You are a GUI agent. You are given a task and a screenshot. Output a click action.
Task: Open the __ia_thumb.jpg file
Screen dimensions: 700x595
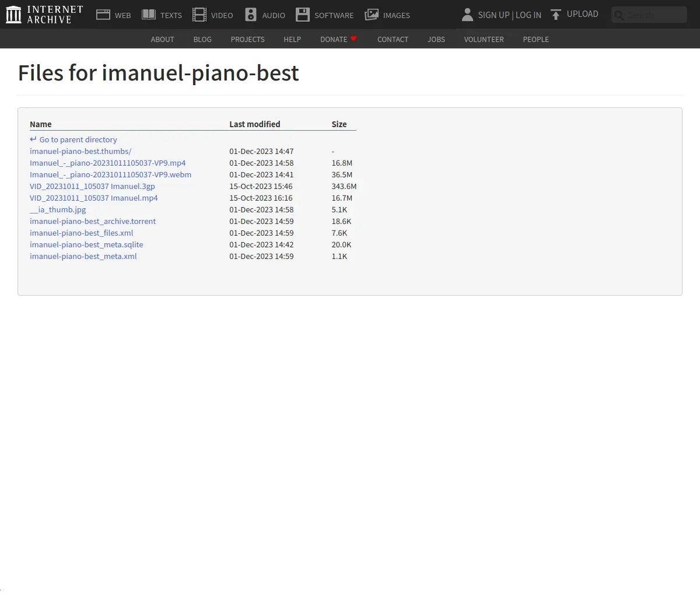coord(58,209)
